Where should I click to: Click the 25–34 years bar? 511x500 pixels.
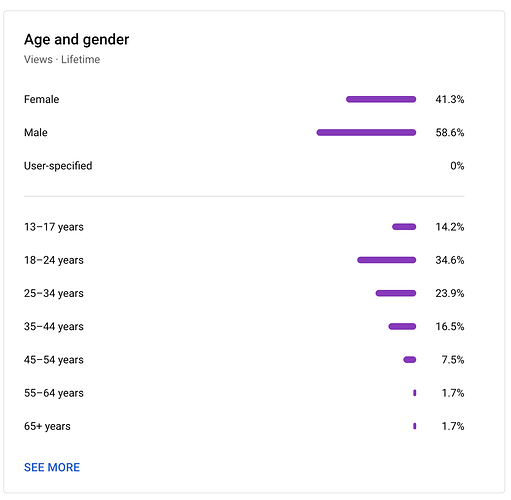(396, 293)
